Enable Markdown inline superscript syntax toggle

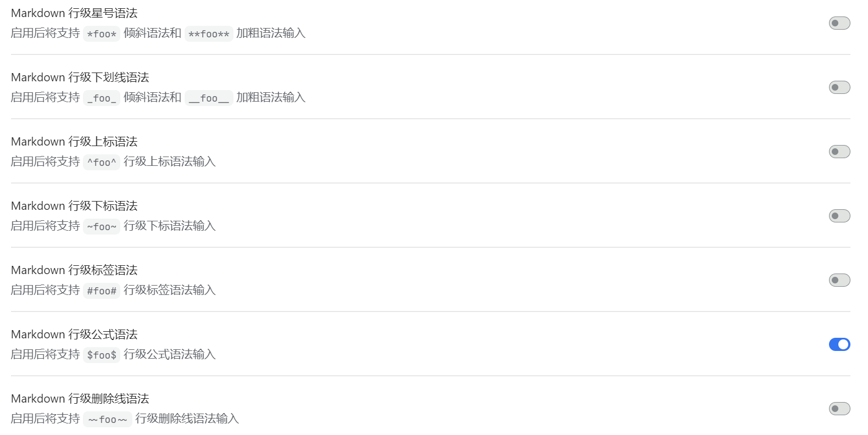(x=839, y=152)
